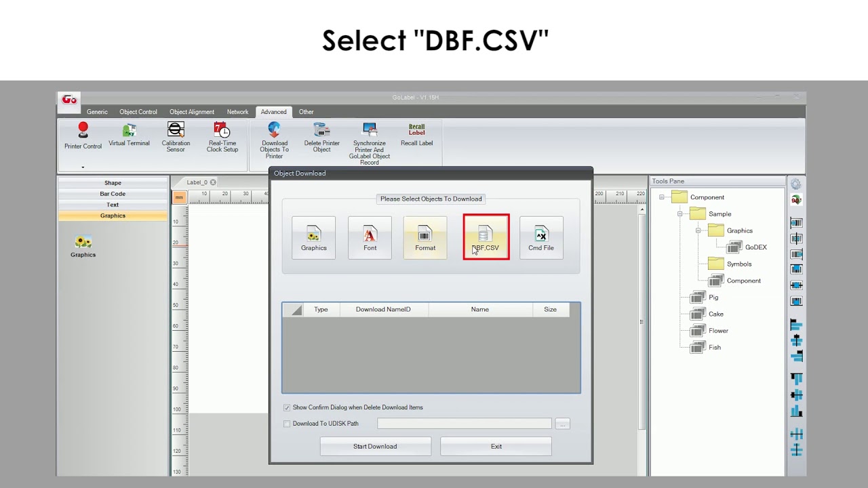Select the DBF,CSV object type
Screen dimensions: 868x488
pyautogui.click(x=486, y=237)
